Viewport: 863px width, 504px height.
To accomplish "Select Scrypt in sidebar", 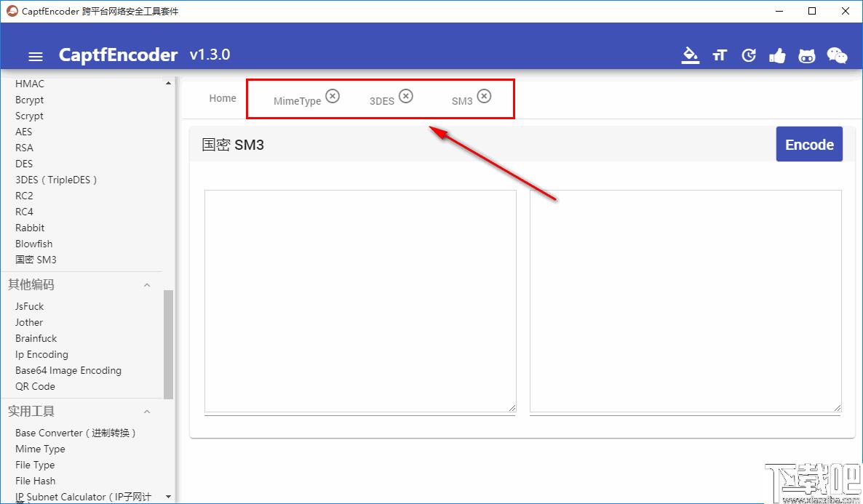I will (29, 116).
